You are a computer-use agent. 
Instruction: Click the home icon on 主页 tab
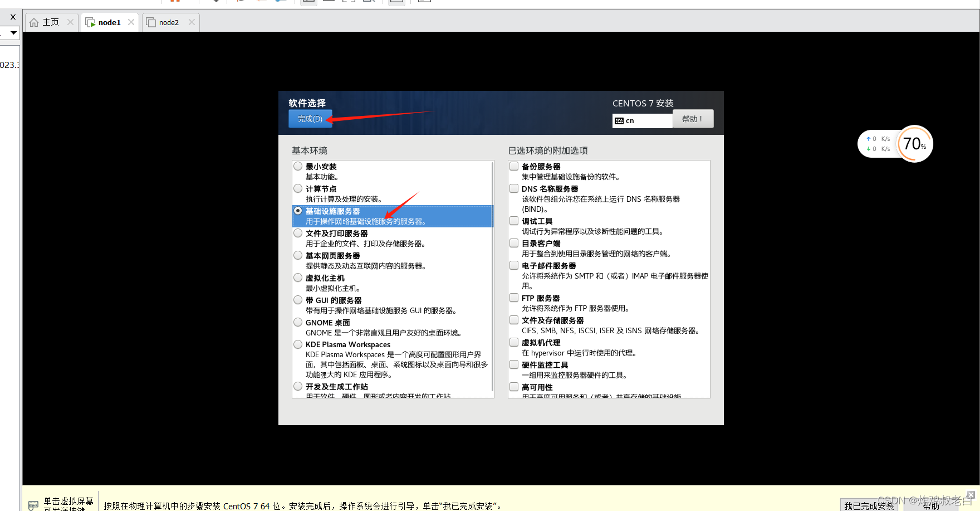34,22
